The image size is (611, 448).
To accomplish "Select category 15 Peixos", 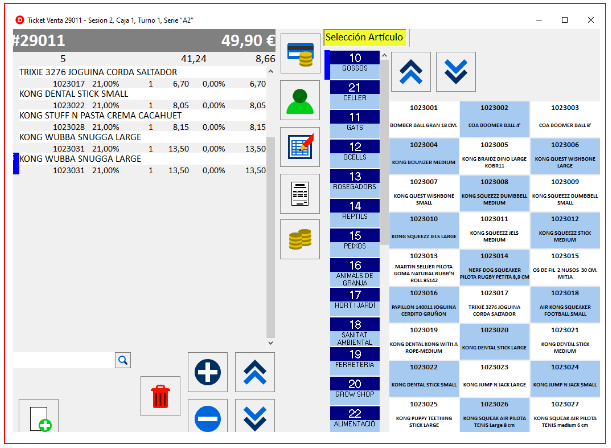I will 355,242.
